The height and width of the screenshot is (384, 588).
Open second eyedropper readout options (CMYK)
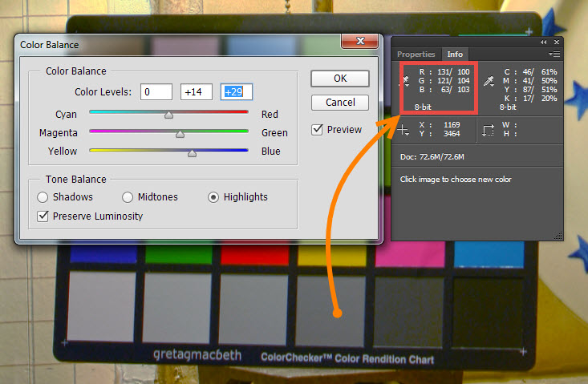click(x=489, y=81)
